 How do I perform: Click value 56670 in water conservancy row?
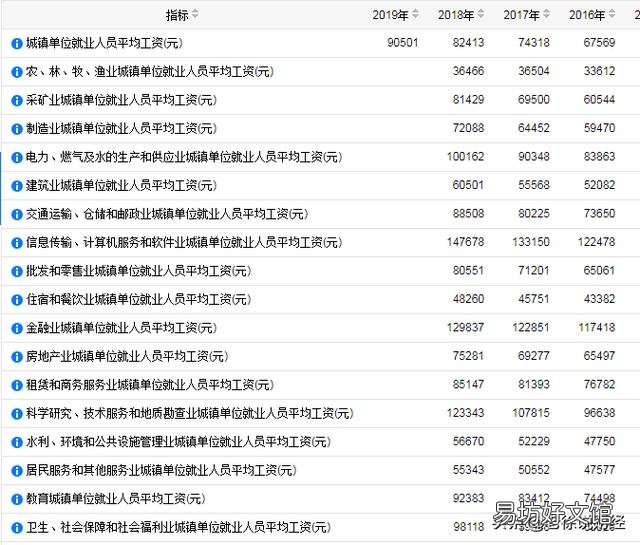coord(468,441)
